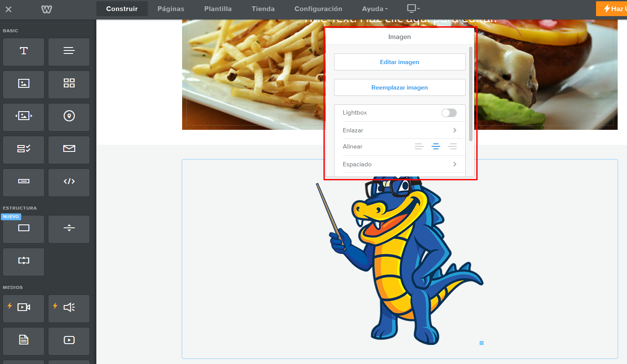Select the Button element tile
The image size is (627, 364).
(24, 182)
